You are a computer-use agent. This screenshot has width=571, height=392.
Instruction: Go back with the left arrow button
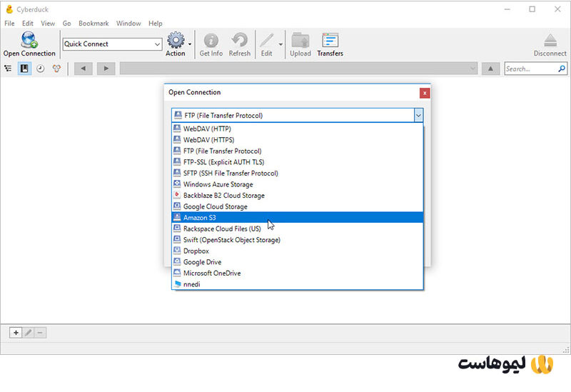click(83, 69)
